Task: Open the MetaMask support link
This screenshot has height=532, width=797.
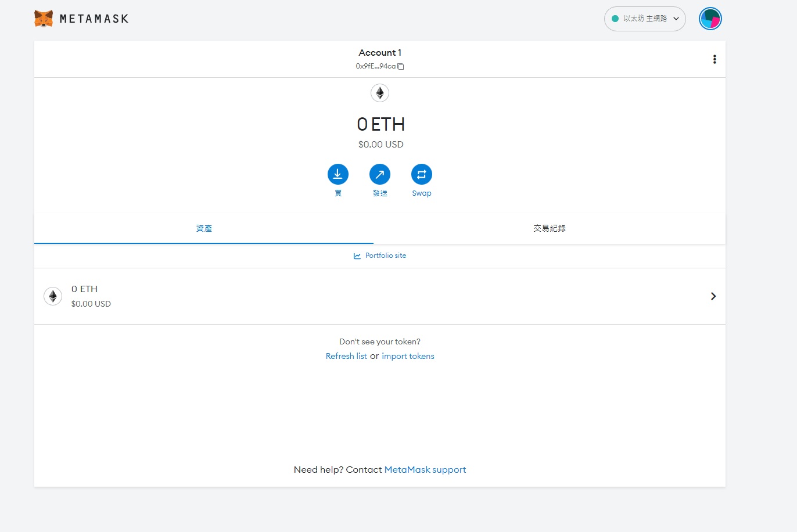Action: (425, 470)
